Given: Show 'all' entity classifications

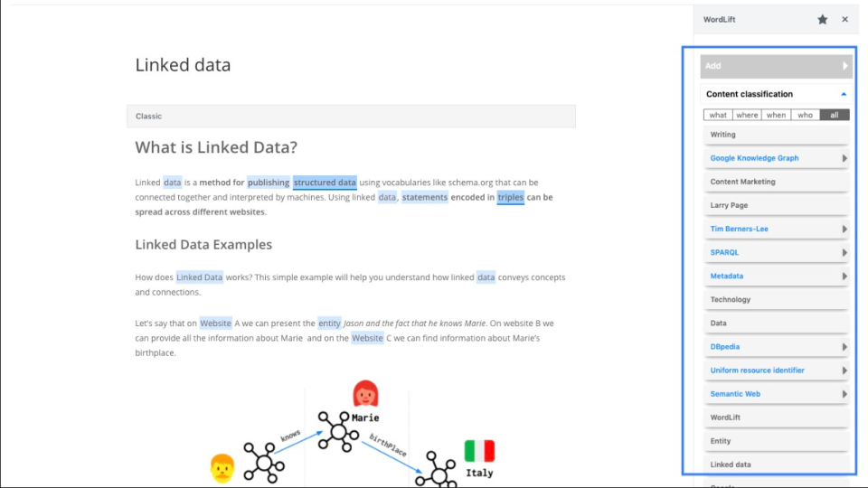Looking at the screenshot, I should click(x=835, y=115).
